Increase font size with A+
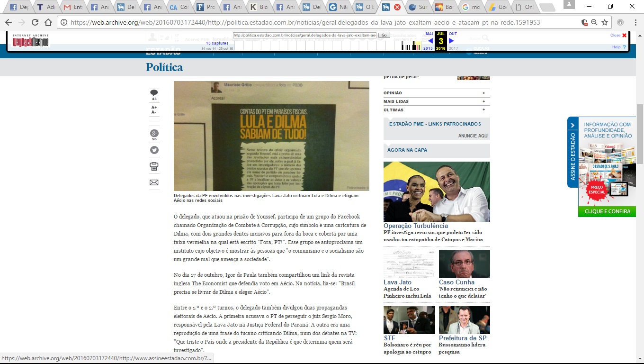Viewport: 644px width, 364px height. 154,108
